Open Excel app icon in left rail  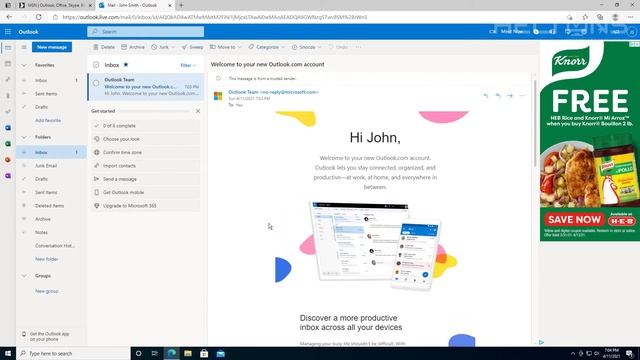click(x=8, y=144)
